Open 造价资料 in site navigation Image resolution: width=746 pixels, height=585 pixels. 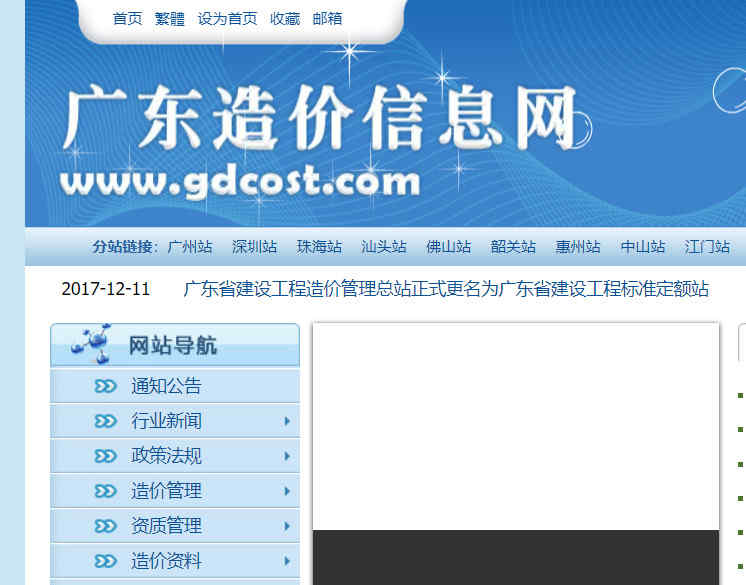coord(166,561)
